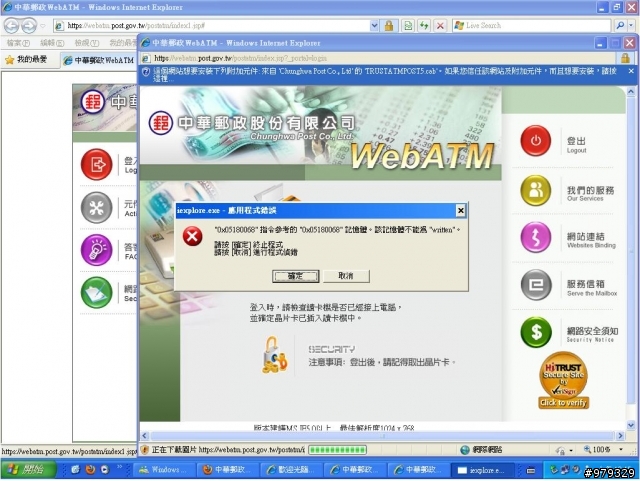The image size is (640, 481).
Task: Click the refresh icon in back browser toolbar
Action: (x=424, y=26)
